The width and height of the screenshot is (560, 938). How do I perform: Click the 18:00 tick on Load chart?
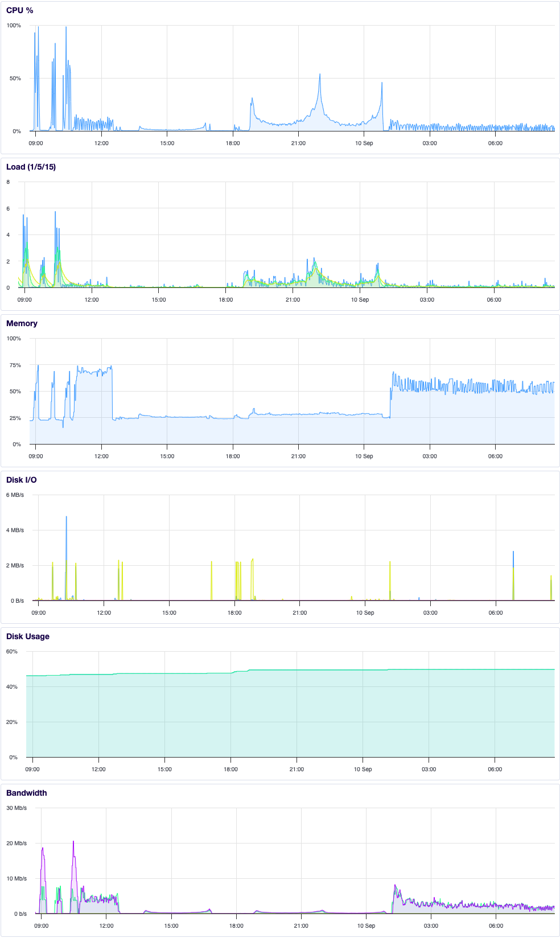tap(226, 300)
